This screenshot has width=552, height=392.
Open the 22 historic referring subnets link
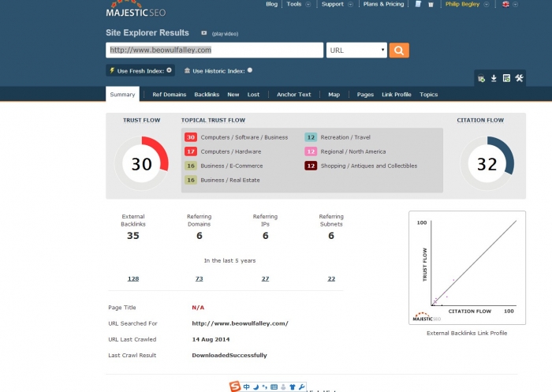click(331, 278)
